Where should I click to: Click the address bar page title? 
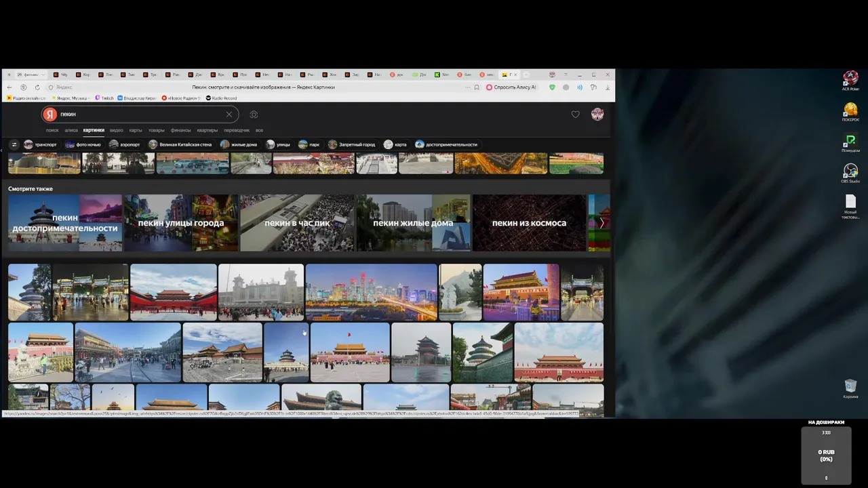point(263,87)
